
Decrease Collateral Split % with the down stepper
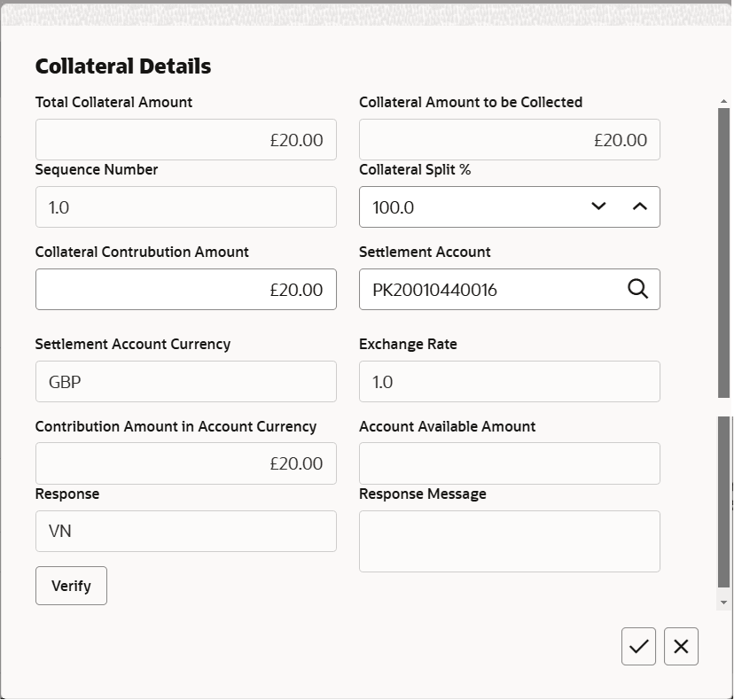point(597,206)
